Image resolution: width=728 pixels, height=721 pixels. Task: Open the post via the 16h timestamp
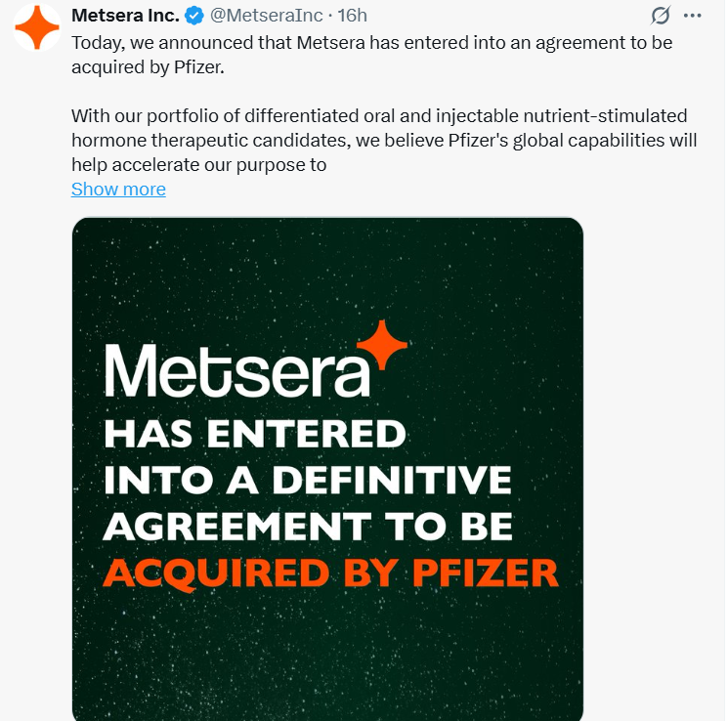(352, 17)
